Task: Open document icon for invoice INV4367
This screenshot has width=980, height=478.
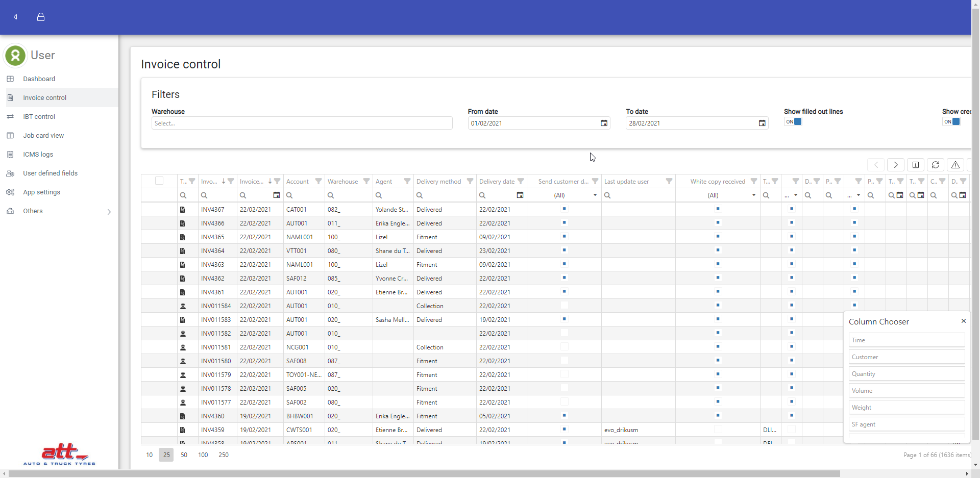Action: pyautogui.click(x=183, y=210)
